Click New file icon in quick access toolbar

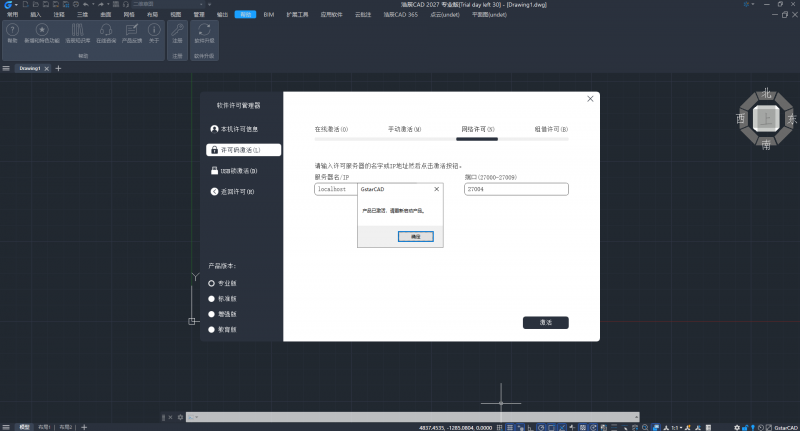click(x=26, y=5)
